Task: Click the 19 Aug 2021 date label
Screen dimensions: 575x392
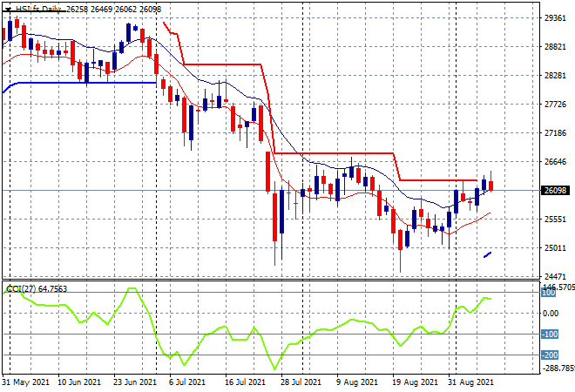Action: click(415, 382)
